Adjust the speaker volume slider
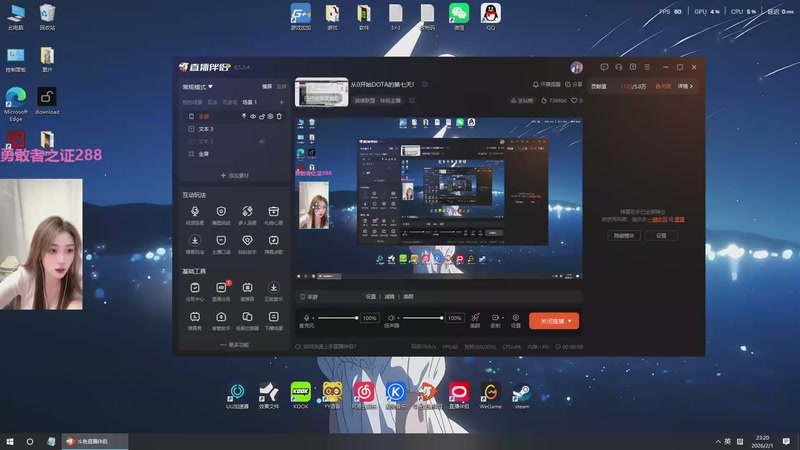Image resolution: width=800 pixels, height=450 pixels. tap(422, 318)
